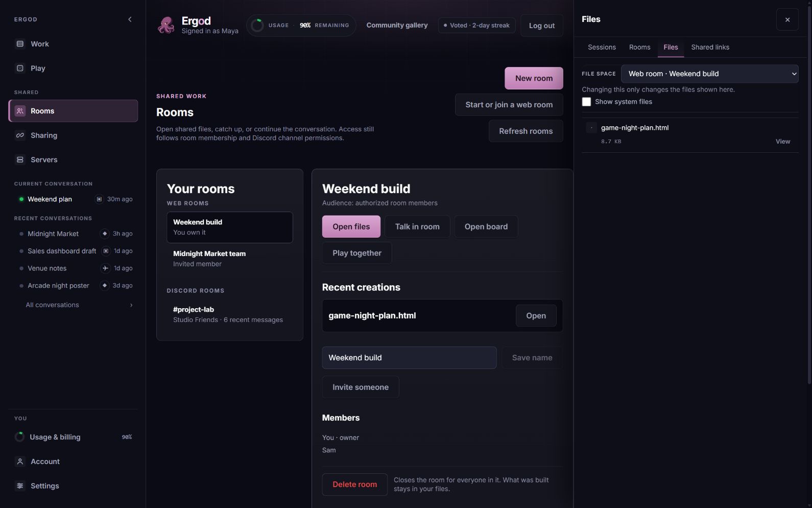Click the icon beside Arcade night poster
This screenshot has height=508, width=812.
pos(105,286)
